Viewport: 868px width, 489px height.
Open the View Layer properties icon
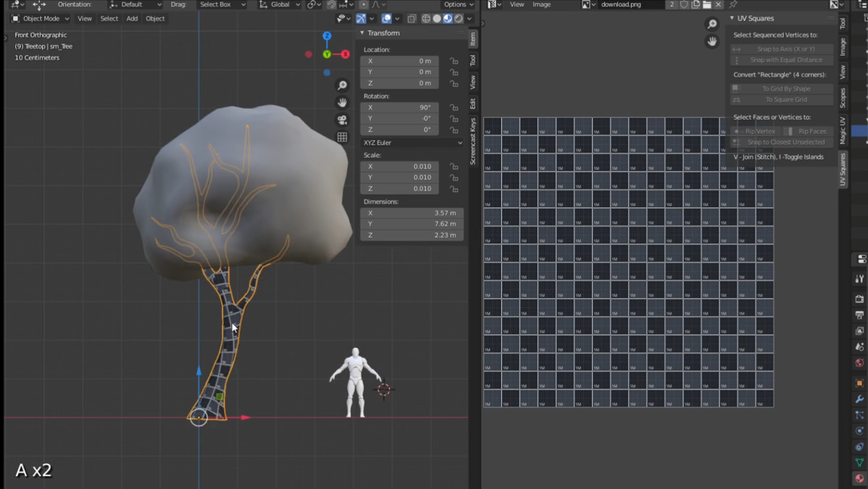(x=860, y=331)
